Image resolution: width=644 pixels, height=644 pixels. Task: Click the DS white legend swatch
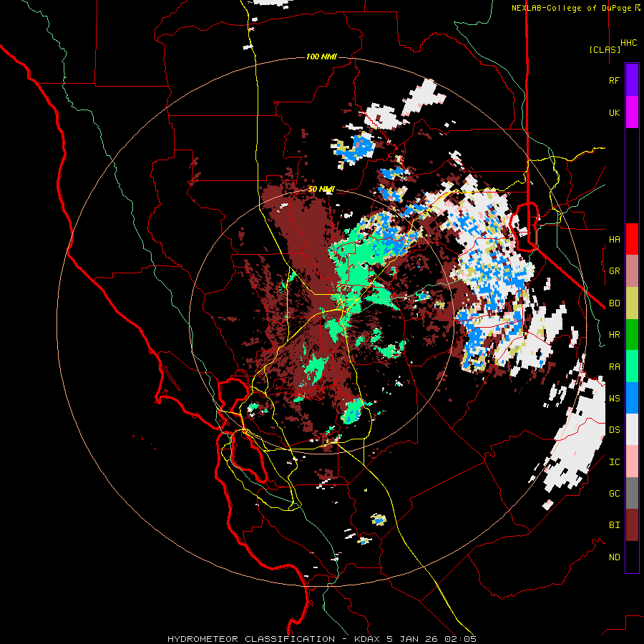(x=632, y=429)
